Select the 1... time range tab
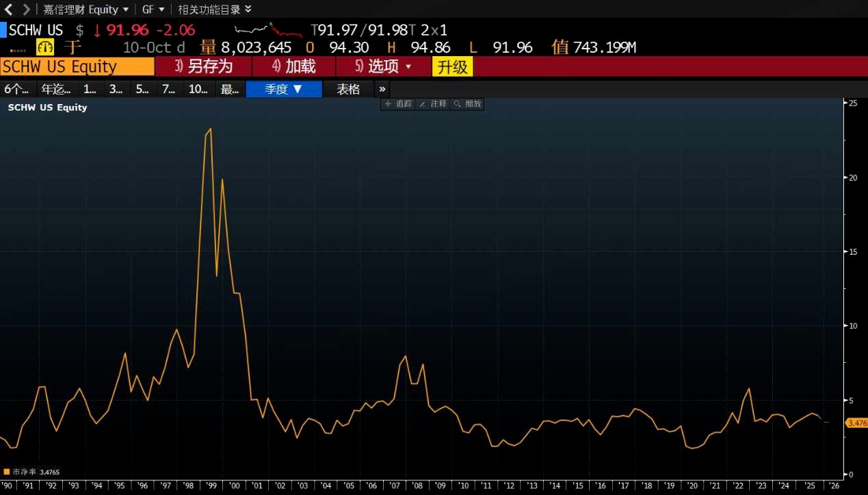 click(x=90, y=89)
